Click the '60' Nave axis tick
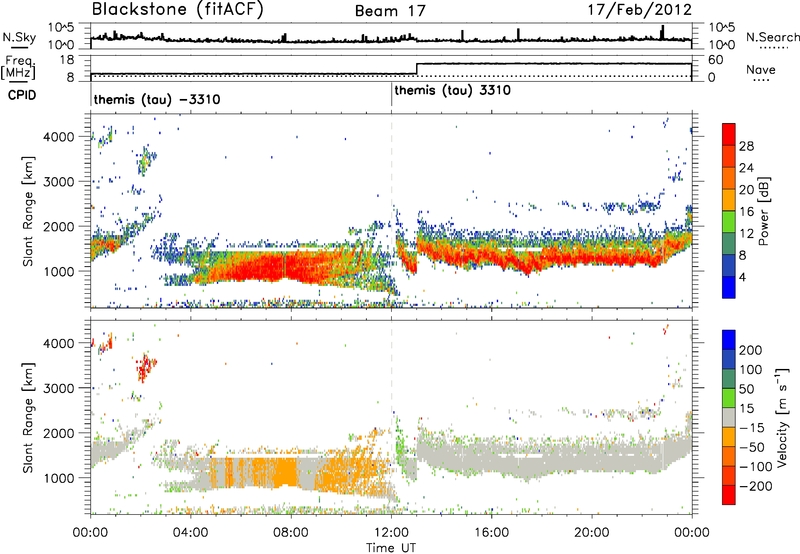 click(x=715, y=60)
